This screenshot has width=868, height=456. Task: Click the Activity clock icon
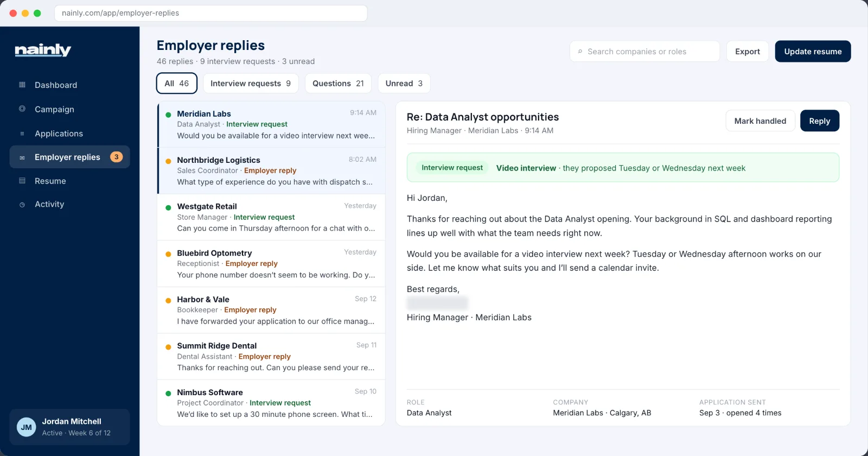tap(22, 205)
